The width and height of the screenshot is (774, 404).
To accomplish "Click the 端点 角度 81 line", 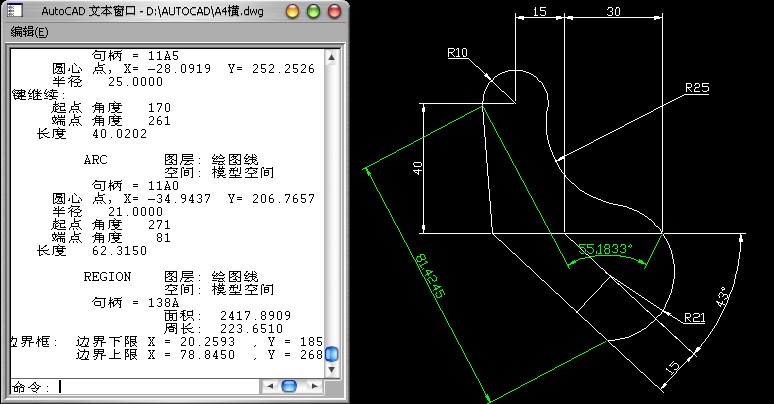I will click(x=112, y=238).
